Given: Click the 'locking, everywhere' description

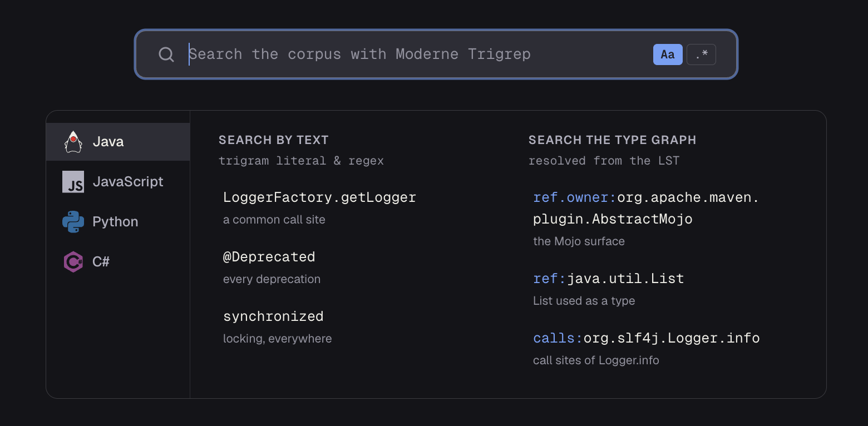Looking at the screenshot, I should [278, 339].
